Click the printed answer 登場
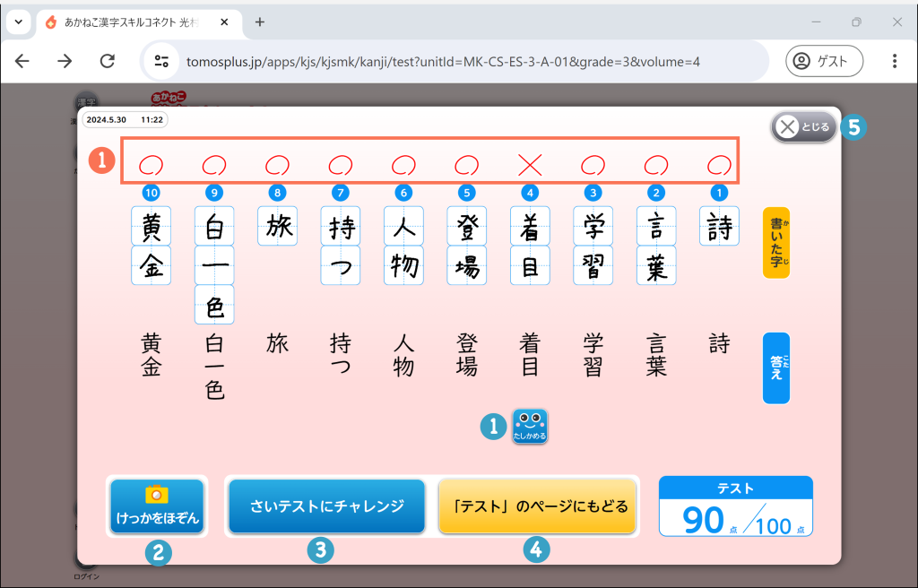 (x=466, y=355)
